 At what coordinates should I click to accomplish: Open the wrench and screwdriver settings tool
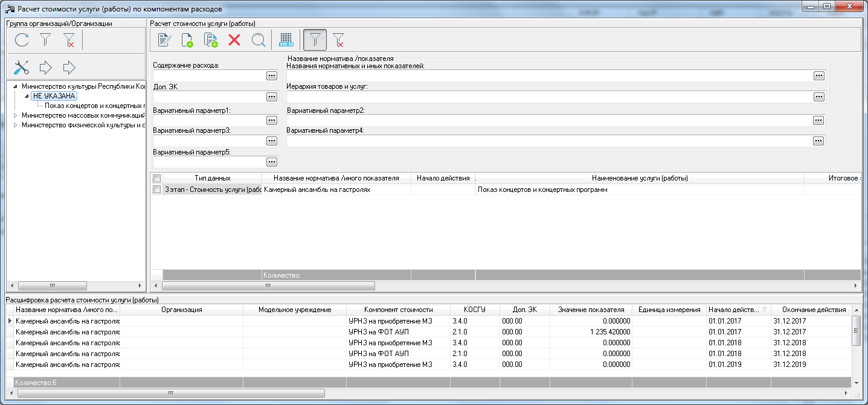(x=22, y=67)
